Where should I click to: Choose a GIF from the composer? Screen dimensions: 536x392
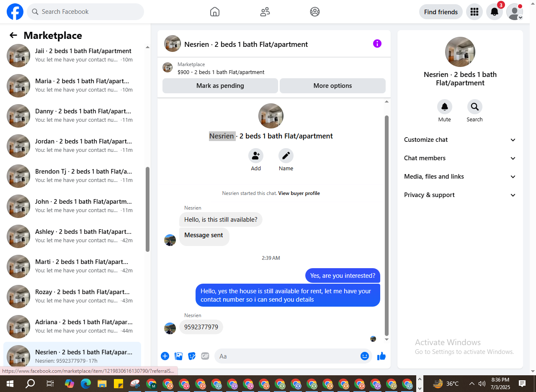pos(205,356)
